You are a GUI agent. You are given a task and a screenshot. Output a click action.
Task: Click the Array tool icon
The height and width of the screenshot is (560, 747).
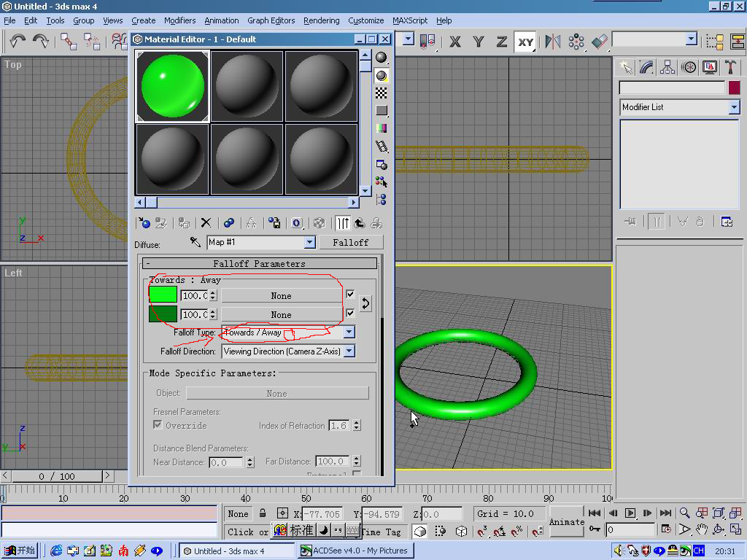tap(576, 42)
